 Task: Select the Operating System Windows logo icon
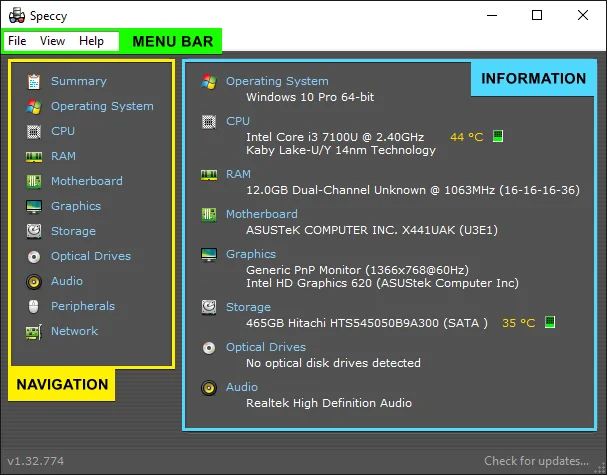tap(34, 106)
